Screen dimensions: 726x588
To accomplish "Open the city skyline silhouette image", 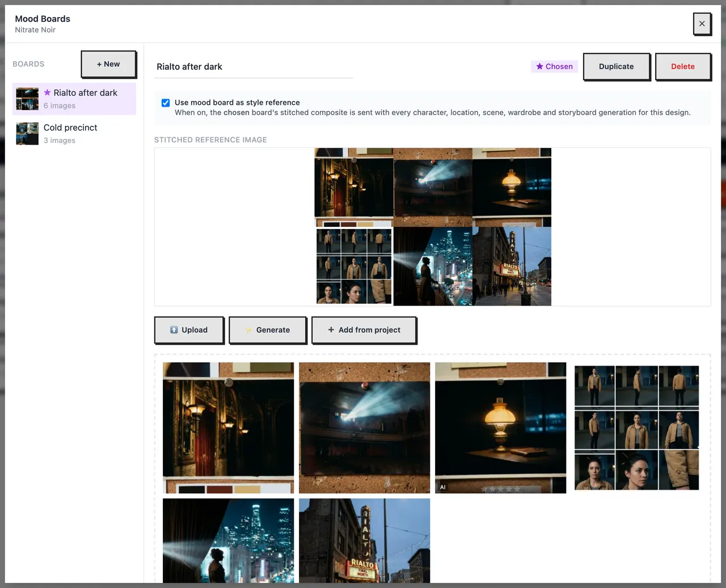I will click(x=229, y=540).
